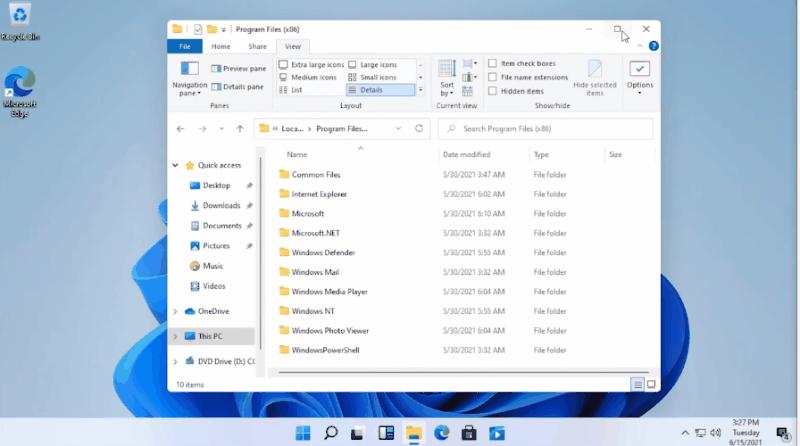The width and height of the screenshot is (800, 446).
Task: Toggle the Preview pane button
Action: [238, 69]
